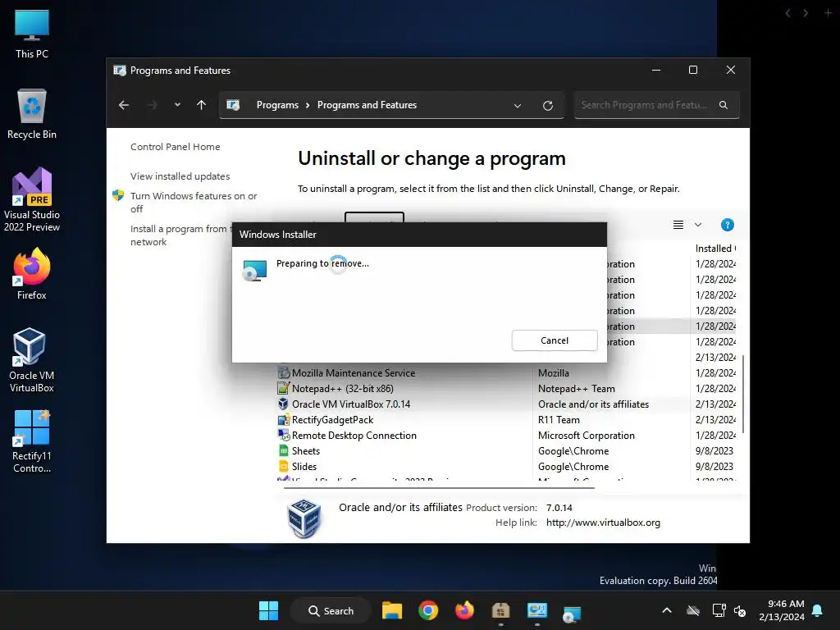This screenshot has height=630, width=840.
Task: Sort by the Installed On column header
Action: [x=714, y=249]
